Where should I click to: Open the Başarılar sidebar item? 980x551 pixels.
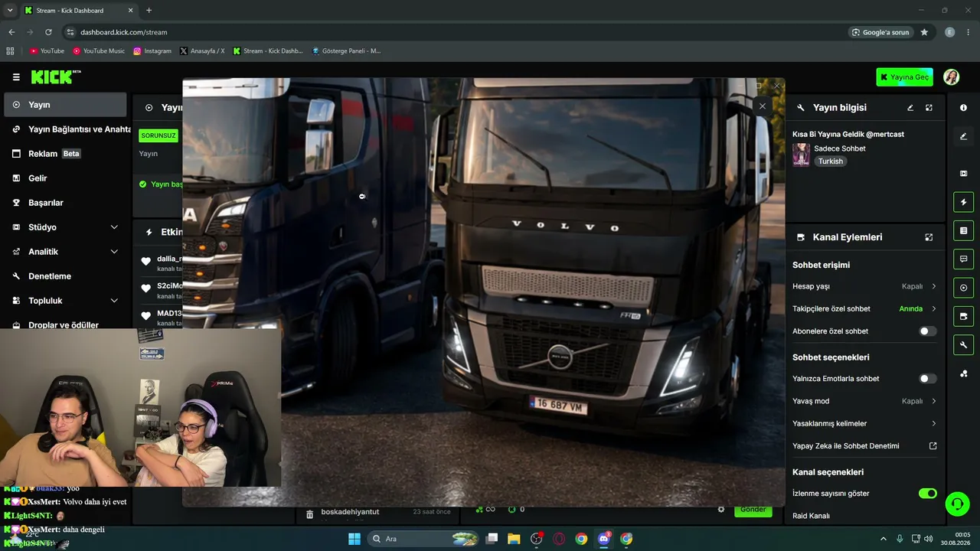tap(65, 203)
